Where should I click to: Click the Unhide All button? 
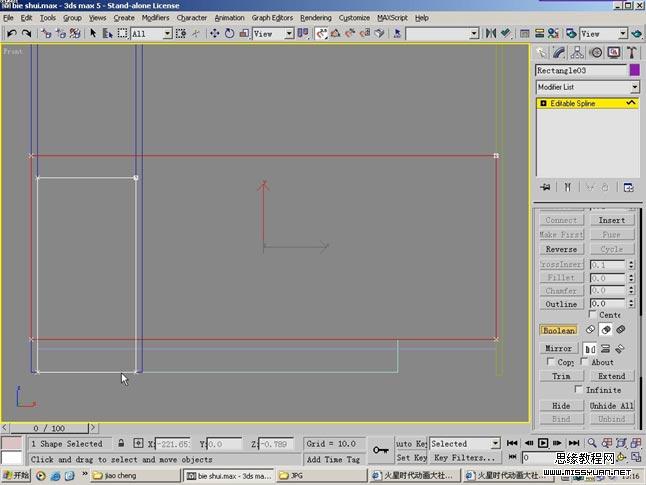pyautogui.click(x=611, y=405)
